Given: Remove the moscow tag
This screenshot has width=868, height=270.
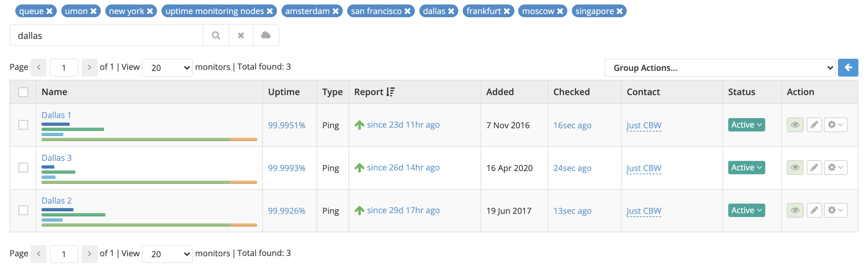Looking at the screenshot, I should point(560,11).
